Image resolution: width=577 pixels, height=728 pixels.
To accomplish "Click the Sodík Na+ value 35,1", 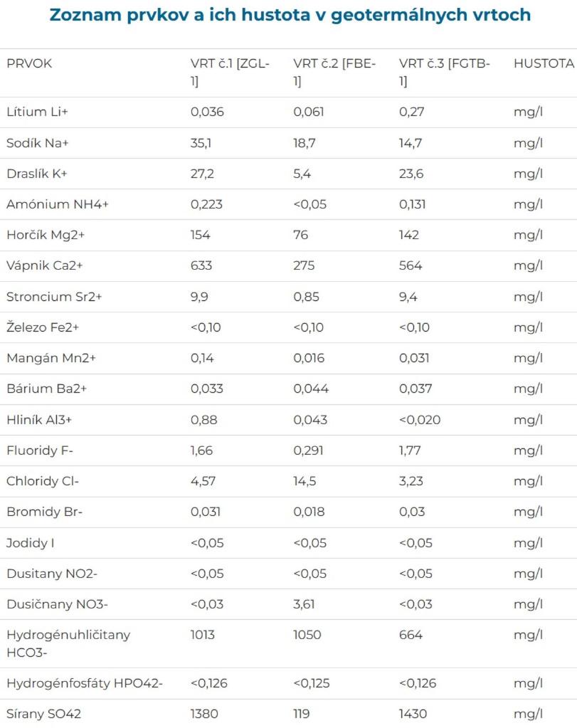I will pos(201,143).
